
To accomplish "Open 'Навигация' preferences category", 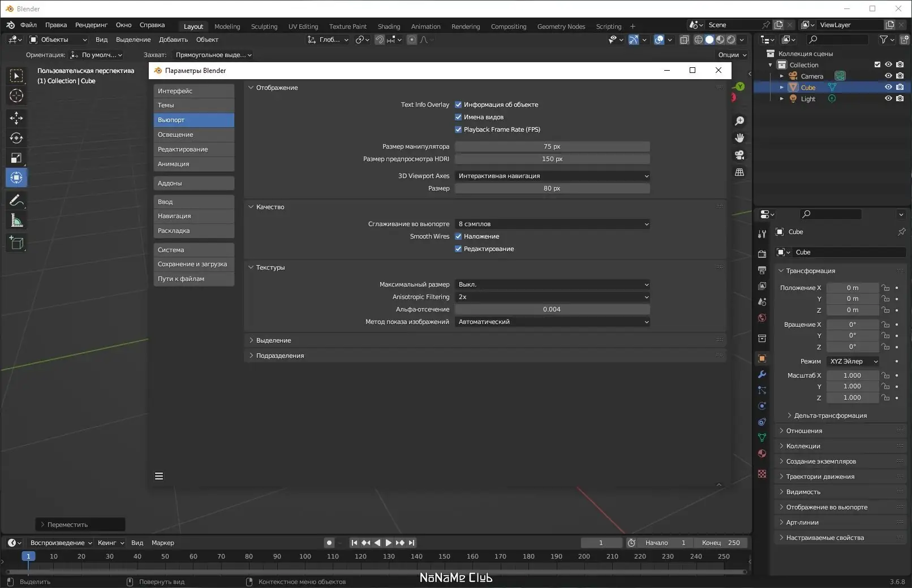I will [x=194, y=216].
